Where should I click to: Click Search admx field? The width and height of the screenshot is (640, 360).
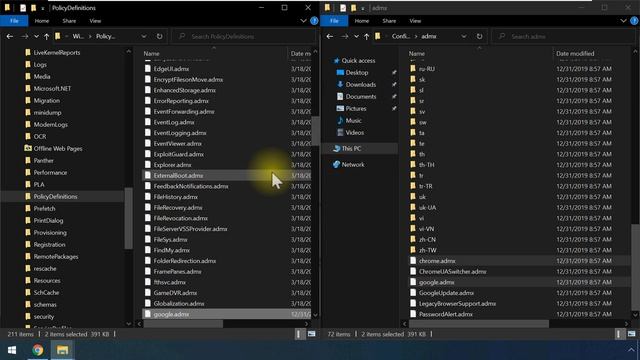(564, 36)
